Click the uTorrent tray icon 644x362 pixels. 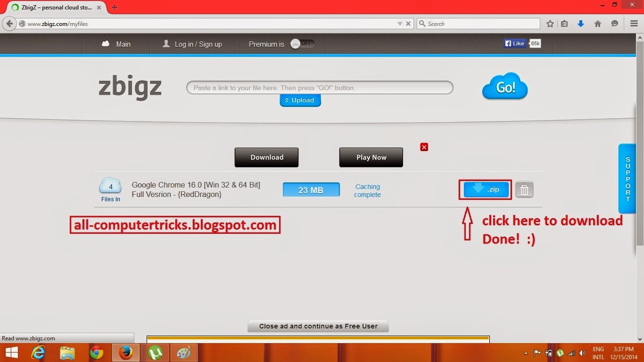pyautogui.click(x=560, y=353)
